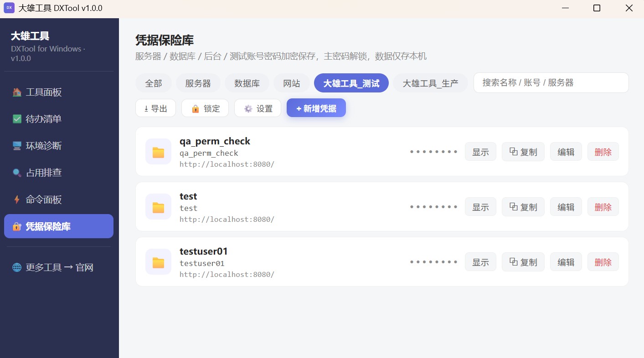Delete the qa_perm_check credential

(x=603, y=152)
